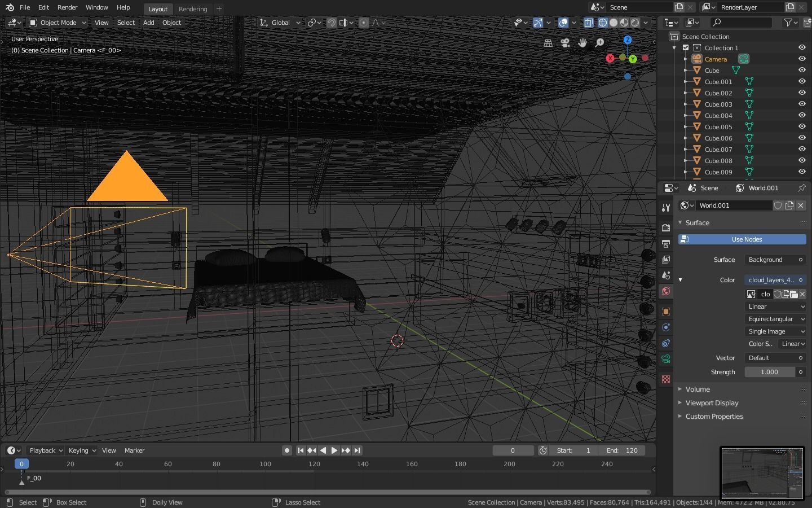This screenshot has width=812, height=508.
Task: Open the pivot point dropdown
Action: 315,23
